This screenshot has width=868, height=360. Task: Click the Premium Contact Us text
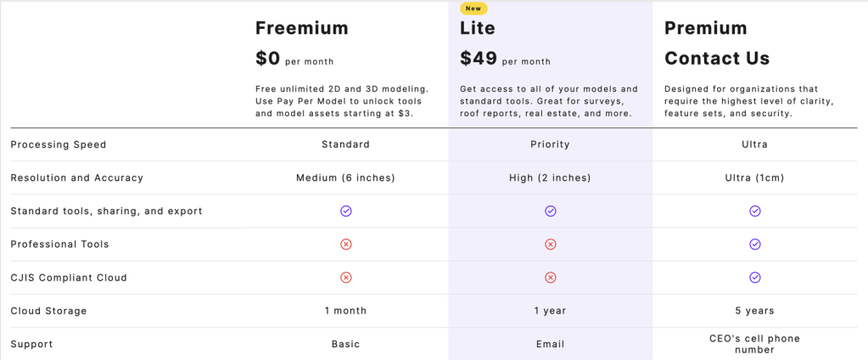point(717,59)
